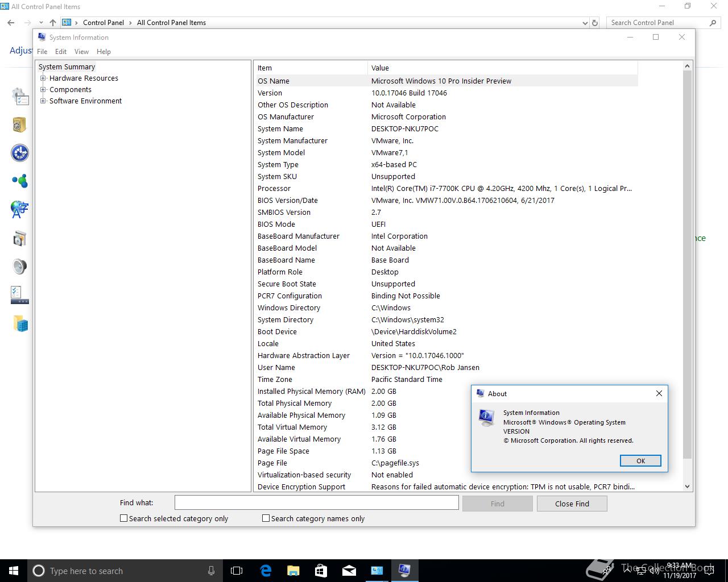Select Hardware Resources label in tree

pyautogui.click(x=84, y=78)
